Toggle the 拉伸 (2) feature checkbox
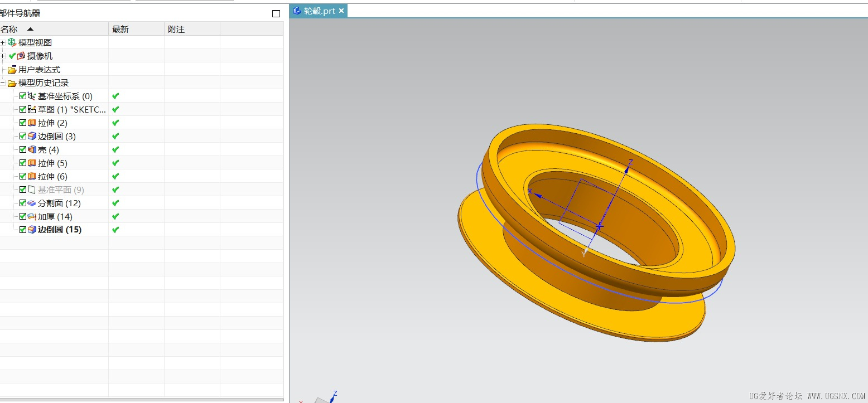 (23, 123)
